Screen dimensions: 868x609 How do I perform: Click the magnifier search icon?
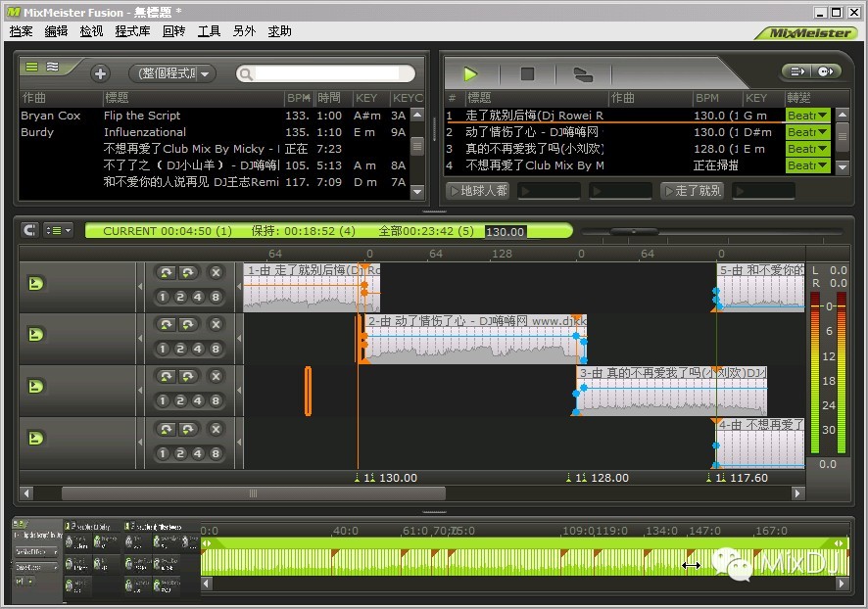pyautogui.click(x=246, y=74)
